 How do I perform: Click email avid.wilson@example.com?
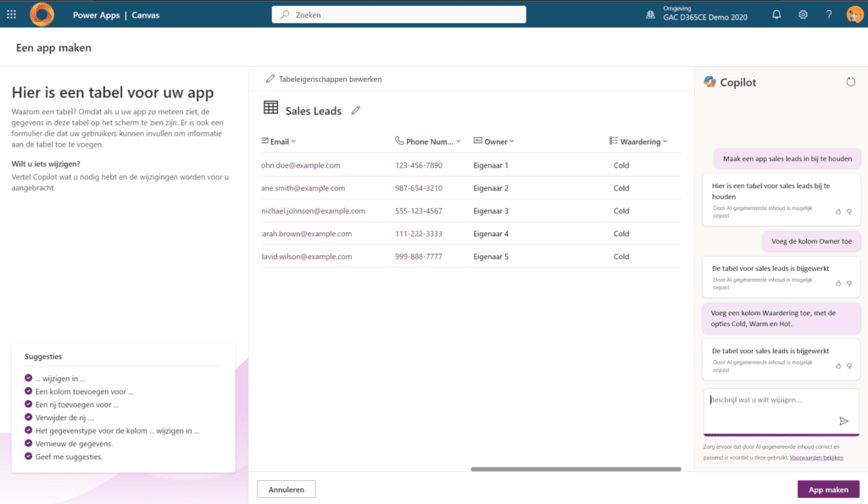point(307,256)
